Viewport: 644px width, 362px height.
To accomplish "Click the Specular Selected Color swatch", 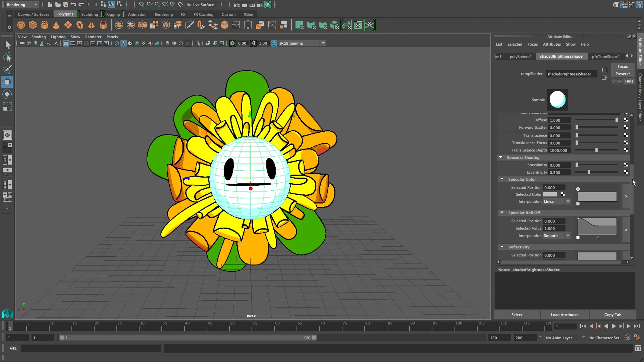I will click(550, 194).
